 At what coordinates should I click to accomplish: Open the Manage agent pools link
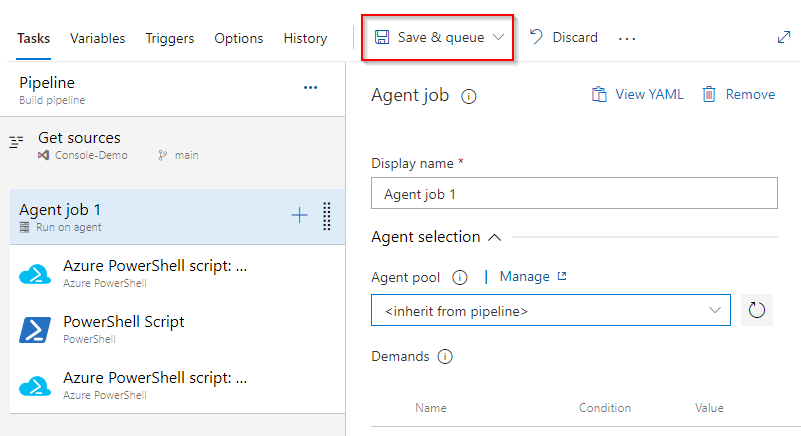532,277
